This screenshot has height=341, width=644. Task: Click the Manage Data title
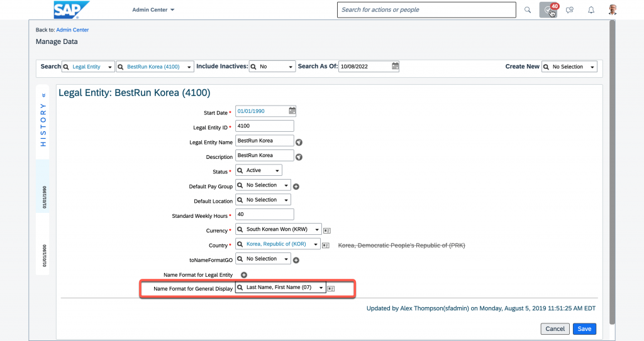point(57,42)
